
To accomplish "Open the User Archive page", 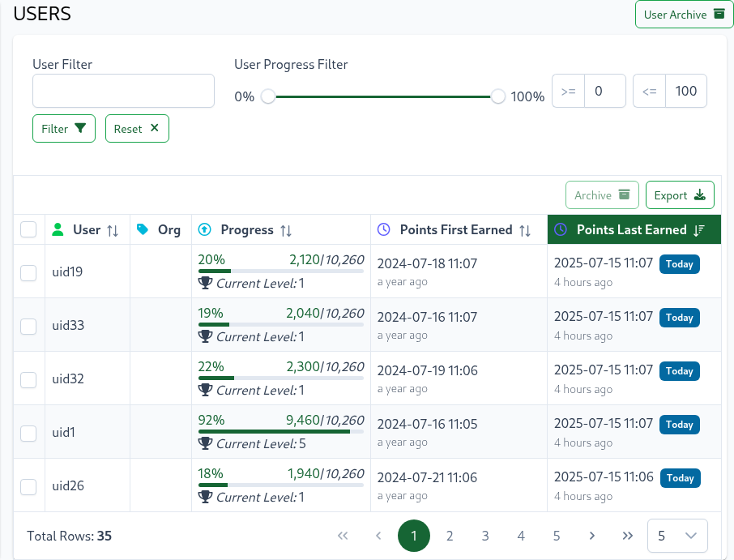I will pos(684,15).
